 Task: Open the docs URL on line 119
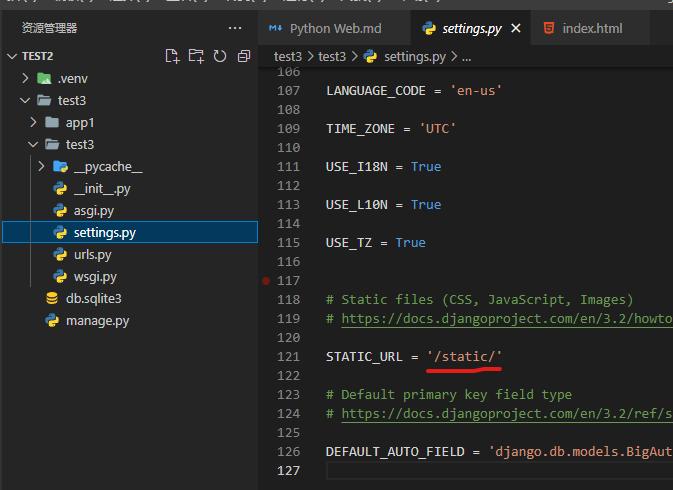pyautogui.click(x=507, y=319)
